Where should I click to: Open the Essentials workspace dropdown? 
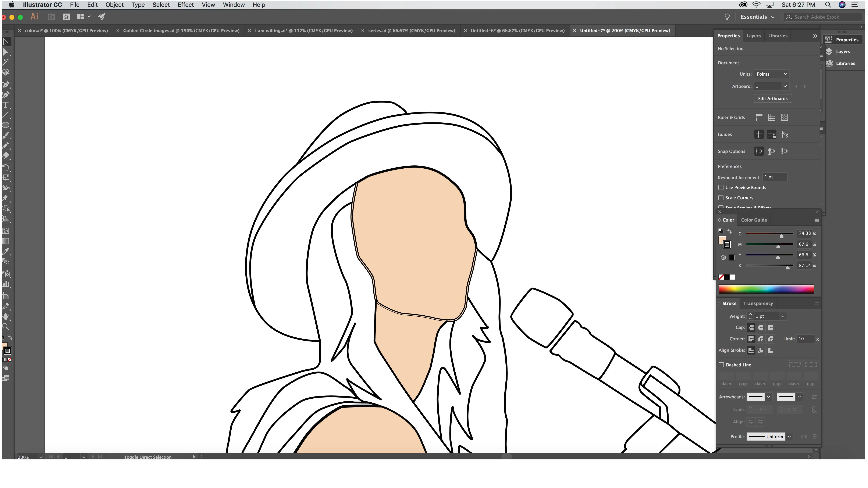coord(757,17)
